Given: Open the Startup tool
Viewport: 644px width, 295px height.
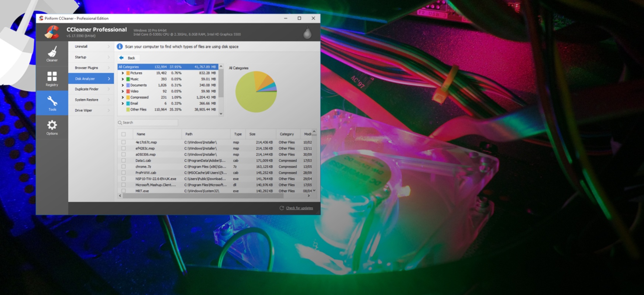Looking at the screenshot, I should point(91,57).
